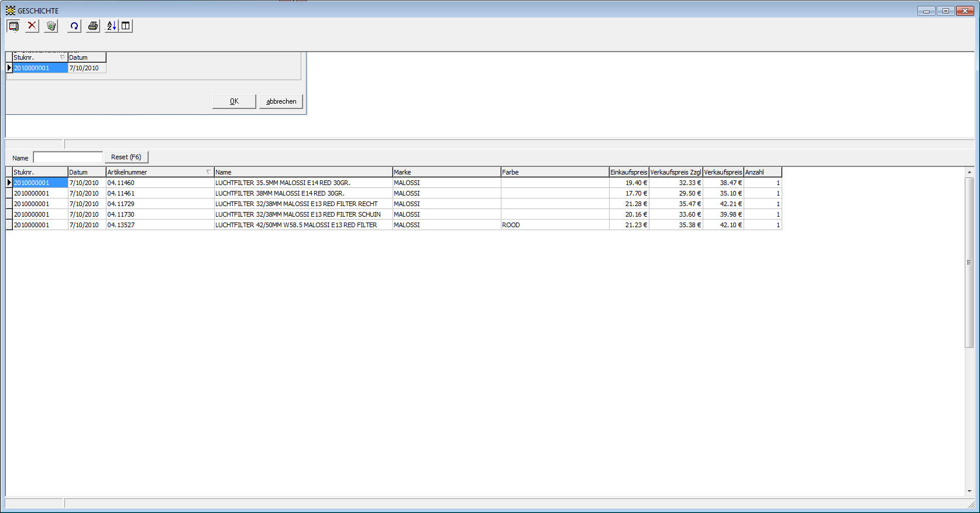This screenshot has width=980, height=513.
Task: Minimize the GESCHICHTE window
Action: point(926,11)
